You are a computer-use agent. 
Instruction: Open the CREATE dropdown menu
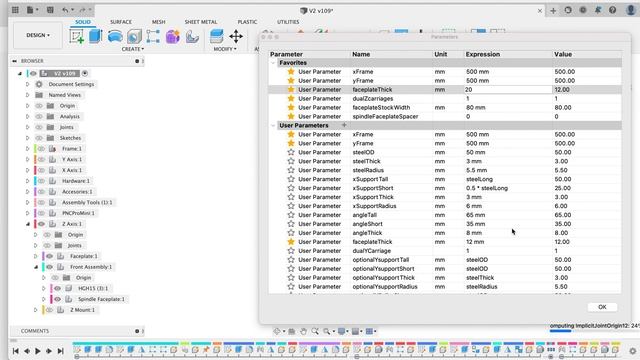(133, 49)
